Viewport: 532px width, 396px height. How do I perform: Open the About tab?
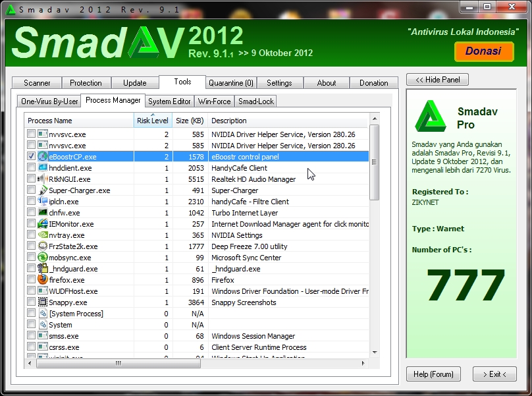327,83
